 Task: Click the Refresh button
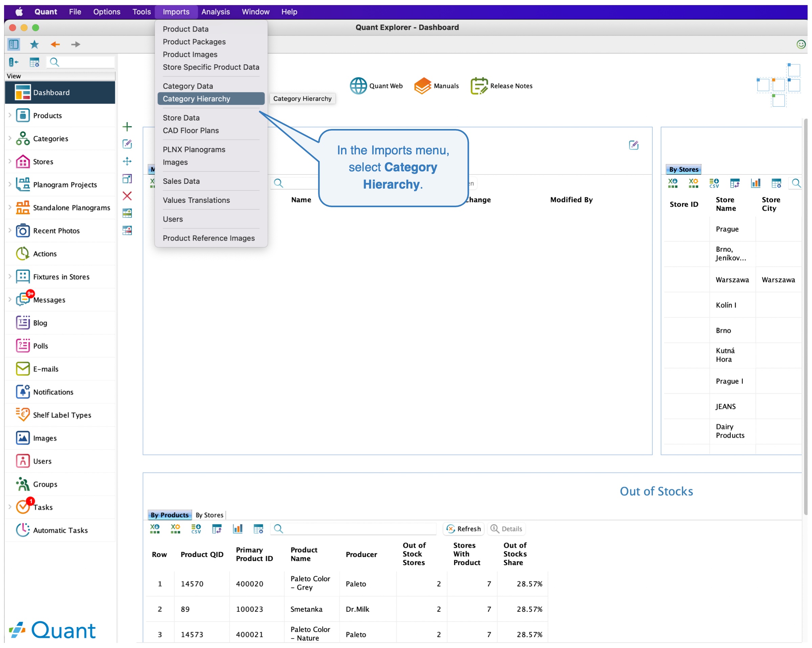click(x=464, y=529)
